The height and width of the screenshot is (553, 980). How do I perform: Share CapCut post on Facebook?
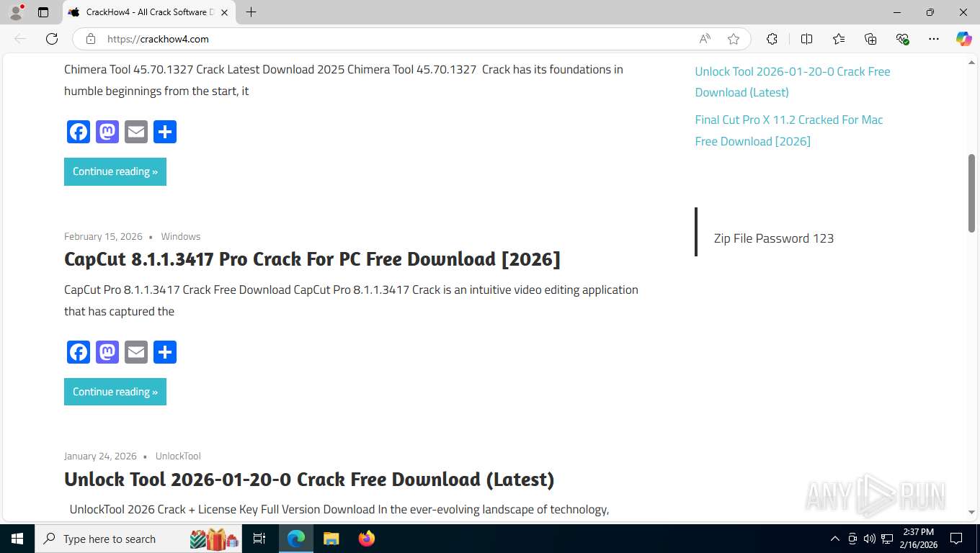79,352
